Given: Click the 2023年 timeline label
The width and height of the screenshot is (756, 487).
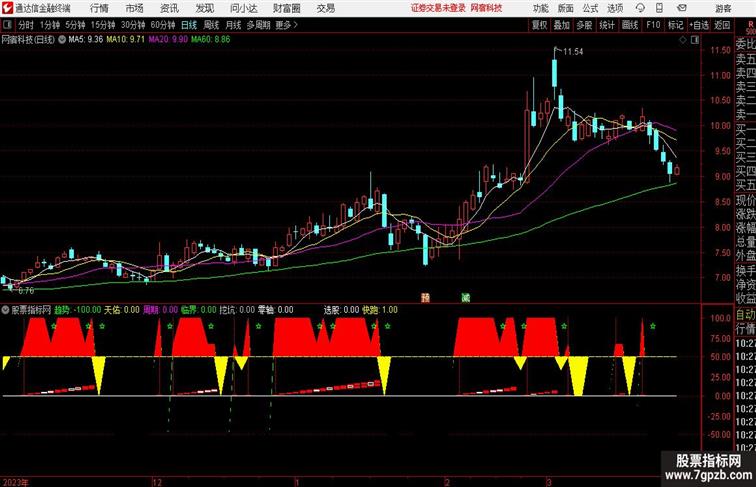Looking at the screenshot, I should [15, 482].
